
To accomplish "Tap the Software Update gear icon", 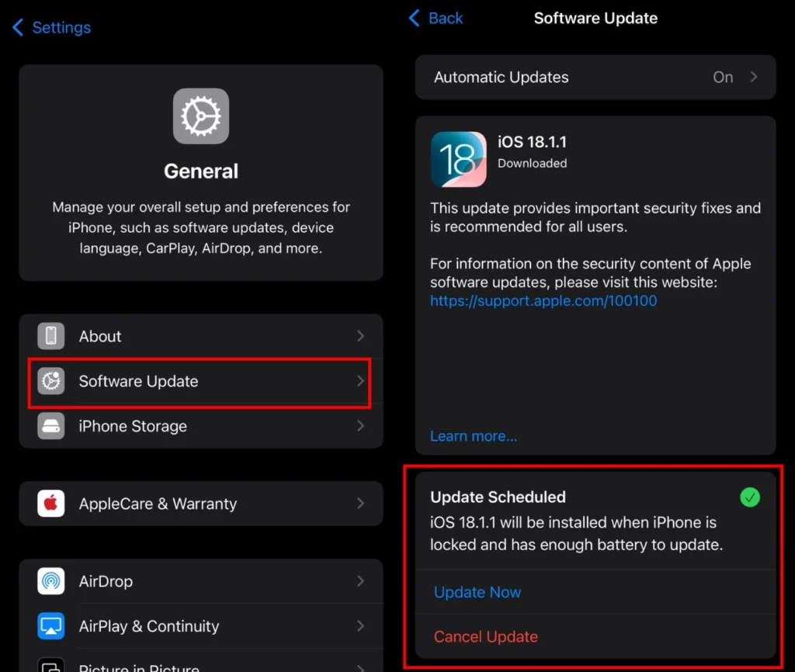I will pyautogui.click(x=51, y=381).
